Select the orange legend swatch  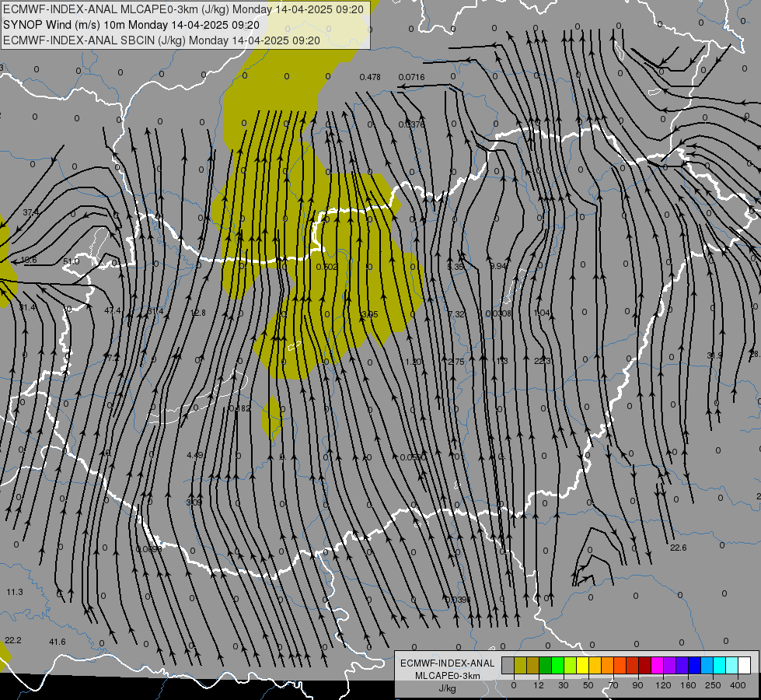(608, 665)
